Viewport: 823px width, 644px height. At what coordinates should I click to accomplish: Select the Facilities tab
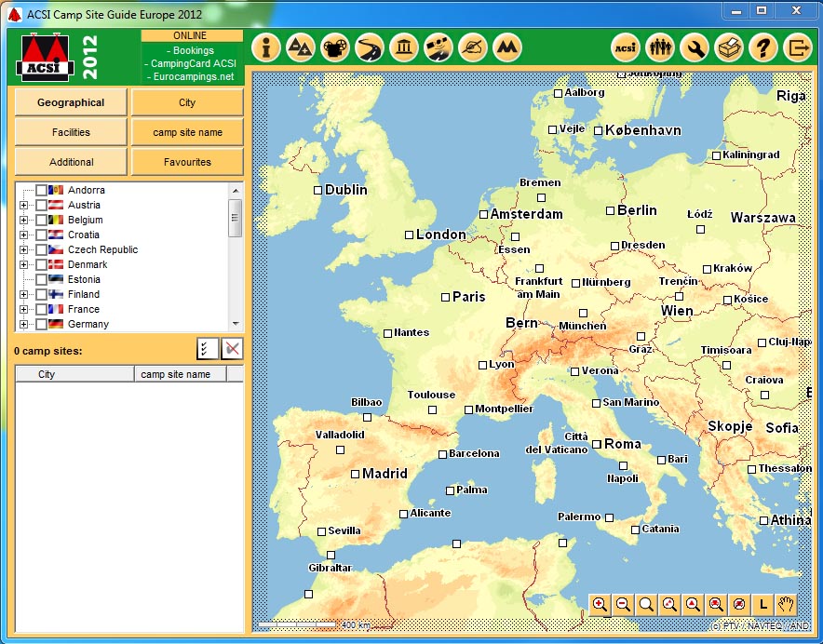click(x=71, y=132)
